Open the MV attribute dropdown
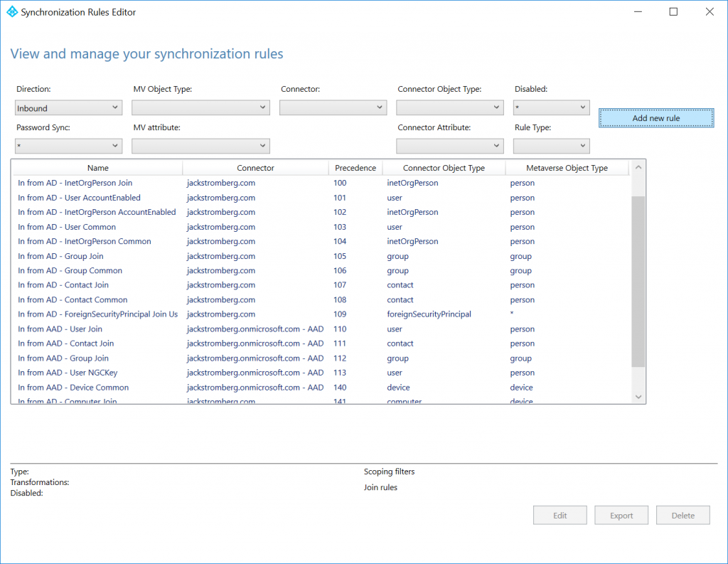Image resolution: width=728 pixels, height=564 pixels. pyautogui.click(x=200, y=146)
